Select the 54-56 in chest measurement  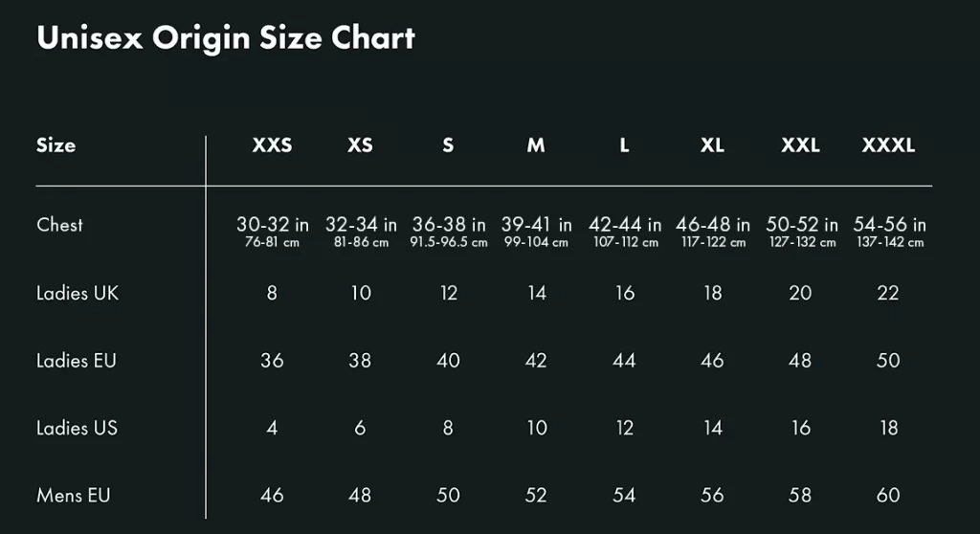(889, 226)
